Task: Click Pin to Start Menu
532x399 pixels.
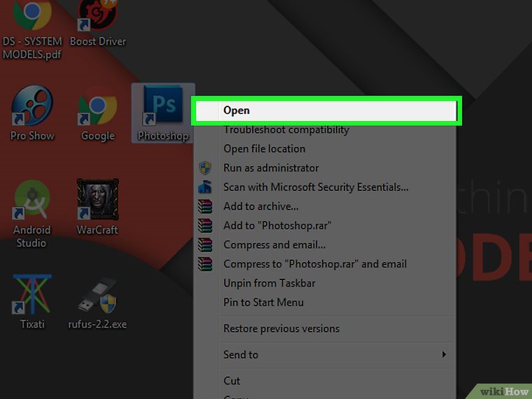Action: coord(263,302)
